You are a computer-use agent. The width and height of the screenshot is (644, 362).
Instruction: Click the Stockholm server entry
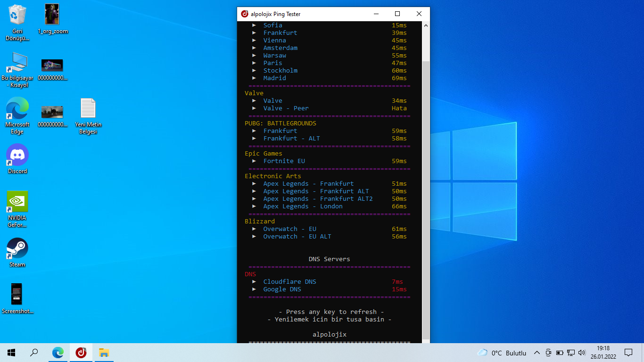click(x=329, y=71)
